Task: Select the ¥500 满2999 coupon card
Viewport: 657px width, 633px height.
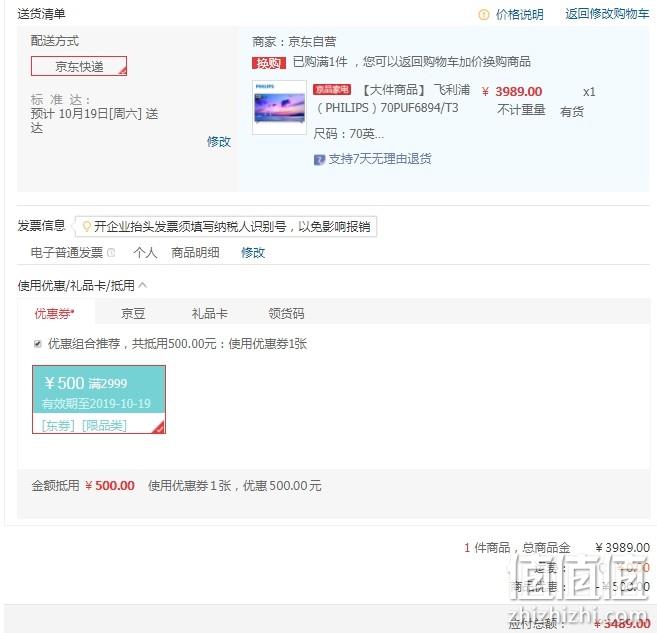Action: tap(99, 399)
